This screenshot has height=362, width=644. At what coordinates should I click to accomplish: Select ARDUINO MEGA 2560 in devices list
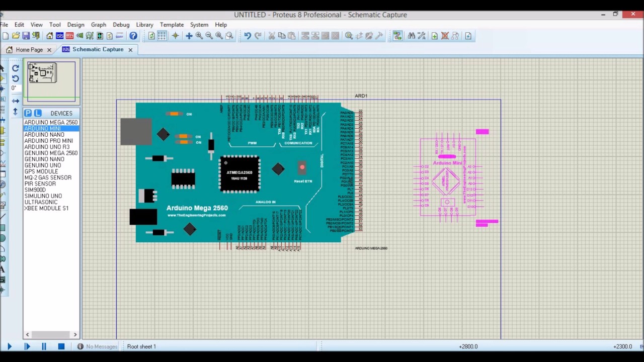(51, 122)
